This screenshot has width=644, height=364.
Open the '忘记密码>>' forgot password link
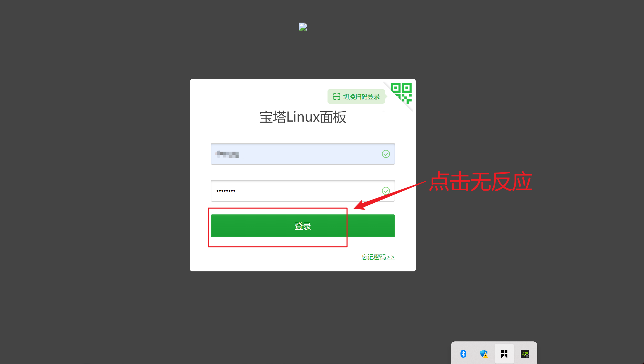(378, 257)
